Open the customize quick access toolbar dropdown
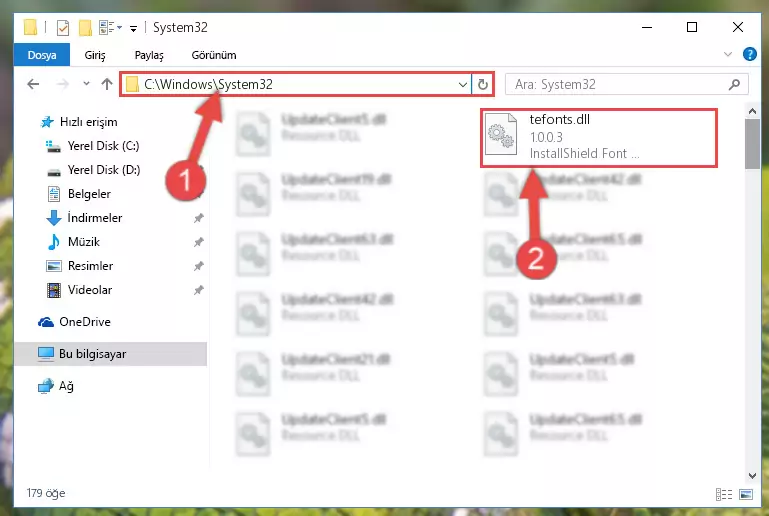This screenshot has height=516, width=769. tap(133, 28)
